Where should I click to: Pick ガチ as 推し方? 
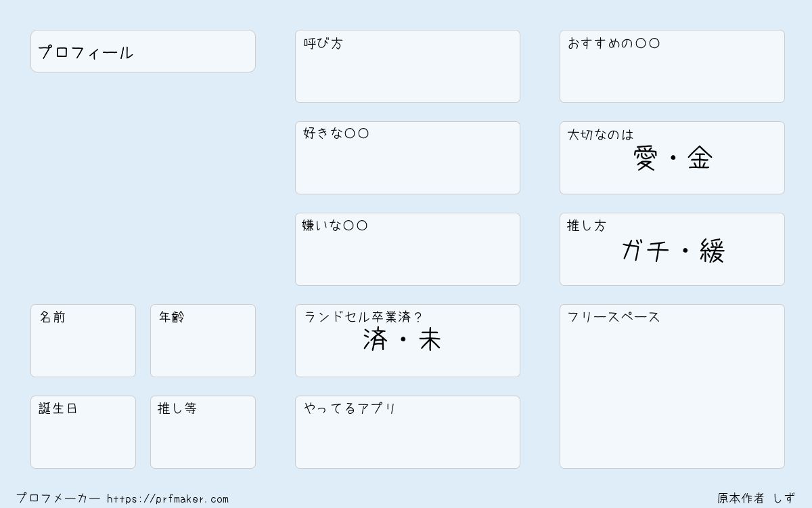tap(645, 251)
